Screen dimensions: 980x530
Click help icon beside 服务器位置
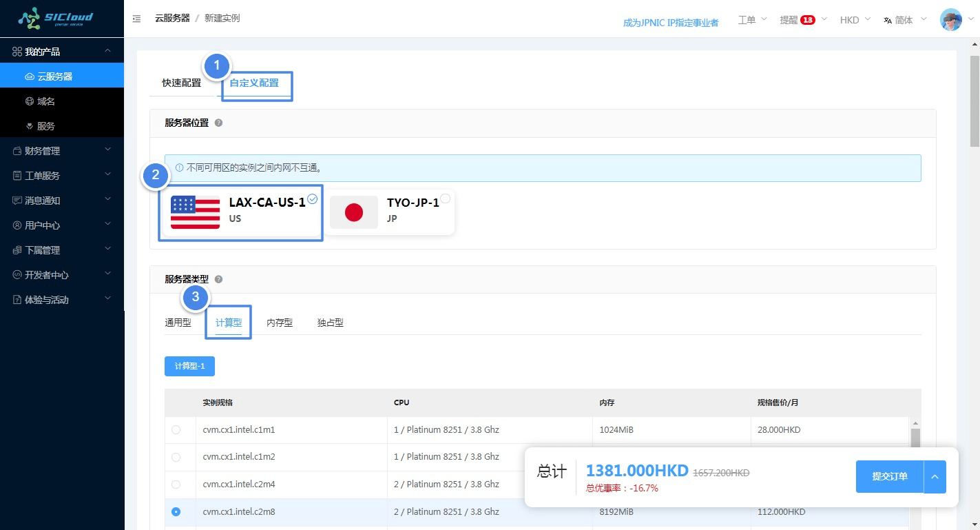(218, 123)
